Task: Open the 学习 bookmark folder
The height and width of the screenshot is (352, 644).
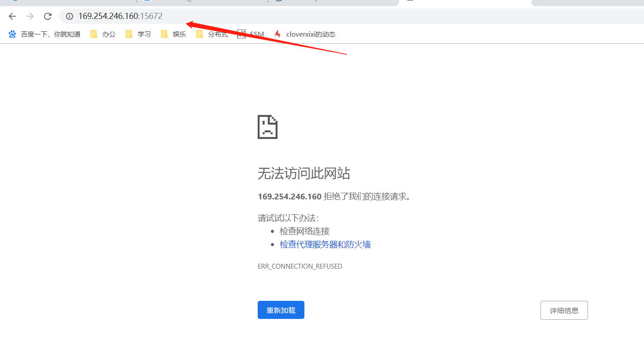Action: click(x=138, y=34)
